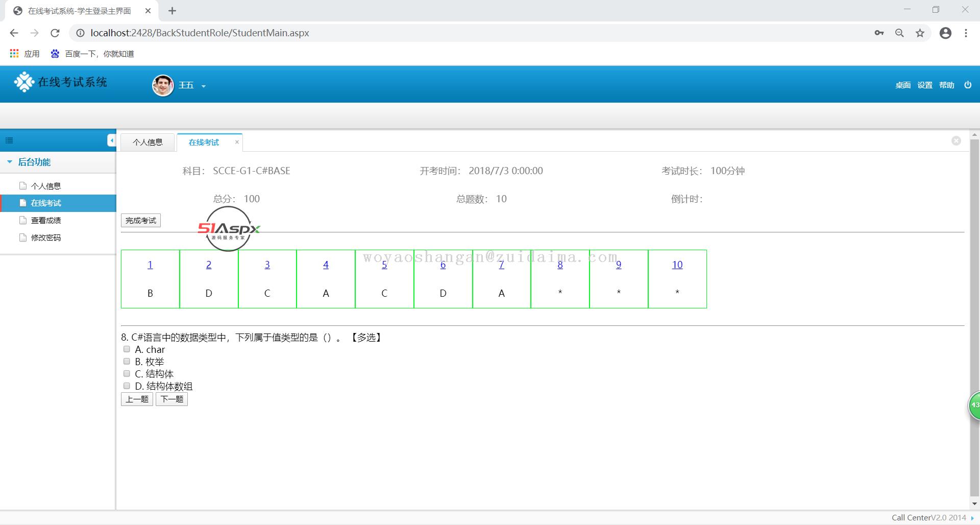The image size is (980, 525).
Task: Go to question 9 link
Action: pos(619,265)
